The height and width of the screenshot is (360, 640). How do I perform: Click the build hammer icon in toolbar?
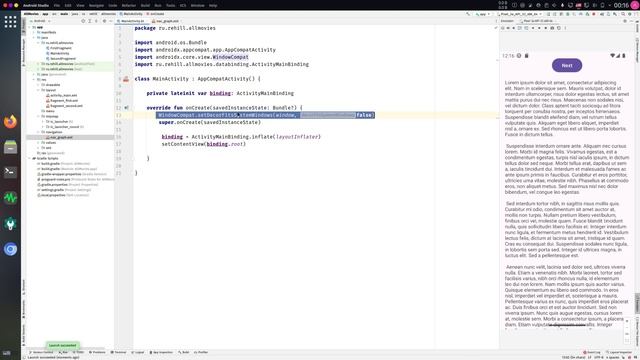[468, 14]
